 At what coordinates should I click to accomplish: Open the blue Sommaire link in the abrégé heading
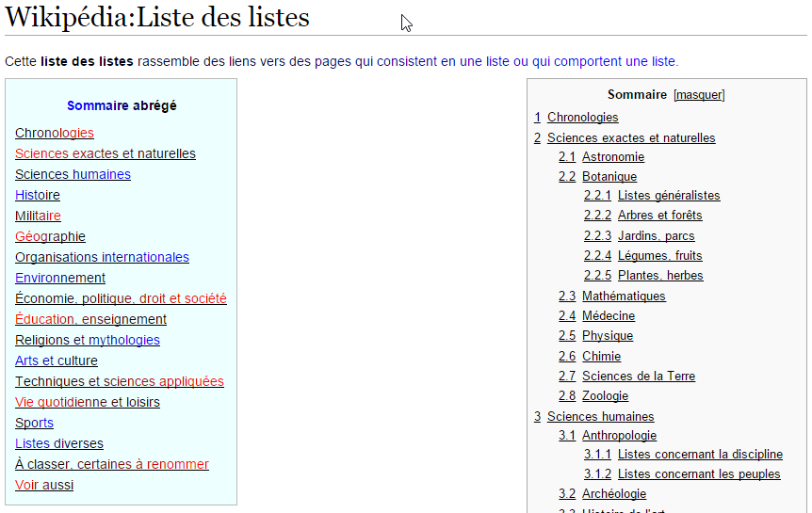(x=97, y=105)
